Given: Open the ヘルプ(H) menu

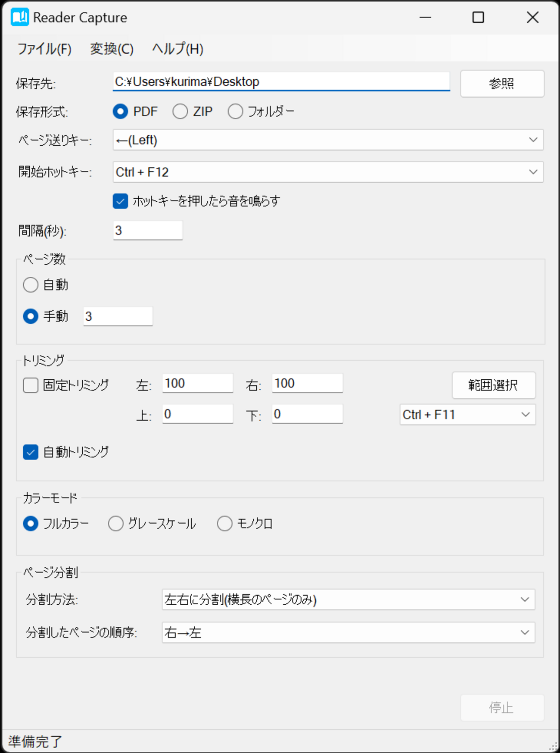Looking at the screenshot, I should pyautogui.click(x=177, y=49).
